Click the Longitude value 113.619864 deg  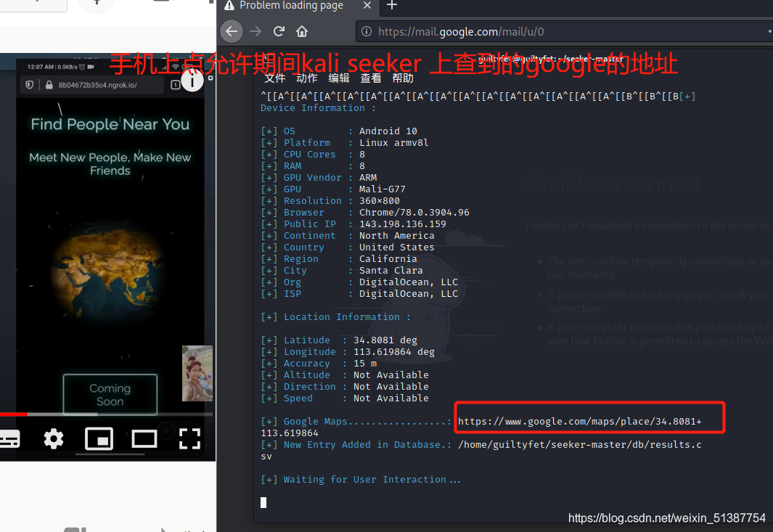[x=394, y=351]
